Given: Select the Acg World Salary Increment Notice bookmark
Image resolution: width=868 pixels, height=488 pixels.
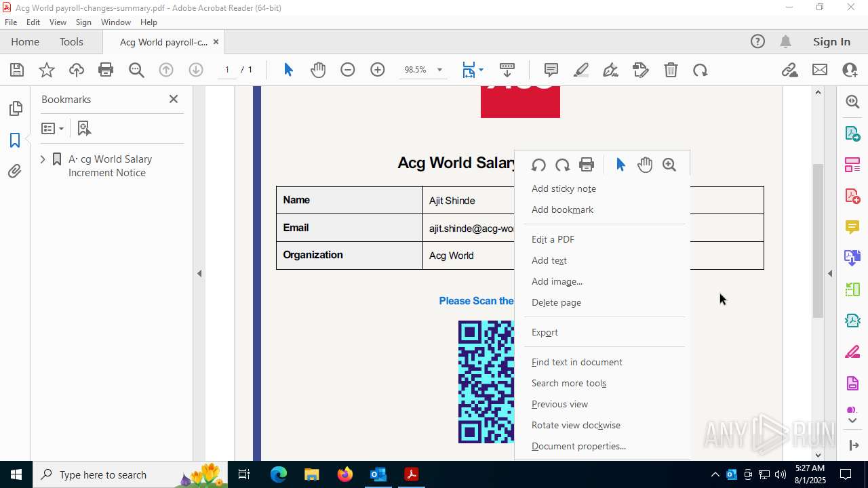Looking at the screenshot, I should (x=110, y=165).
